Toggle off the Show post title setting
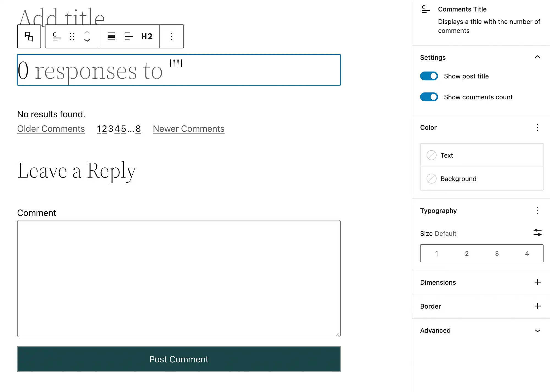550x392 pixels. pos(429,76)
